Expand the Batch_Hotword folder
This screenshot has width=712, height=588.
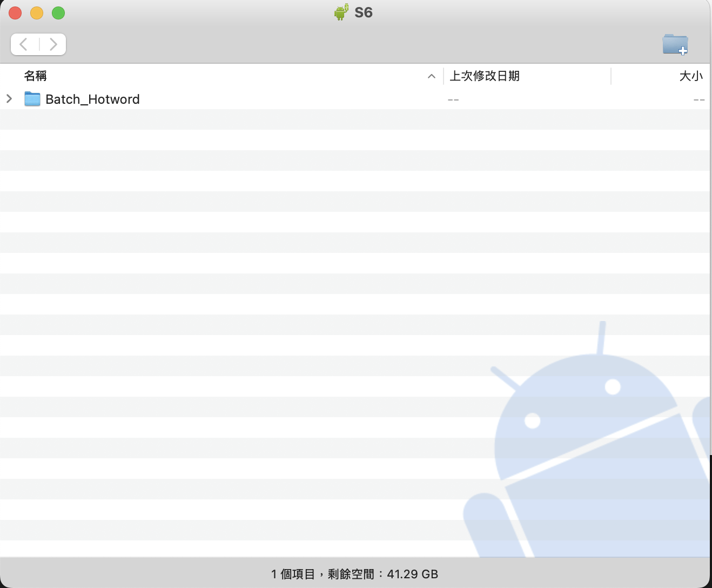pyautogui.click(x=9, y=99)
